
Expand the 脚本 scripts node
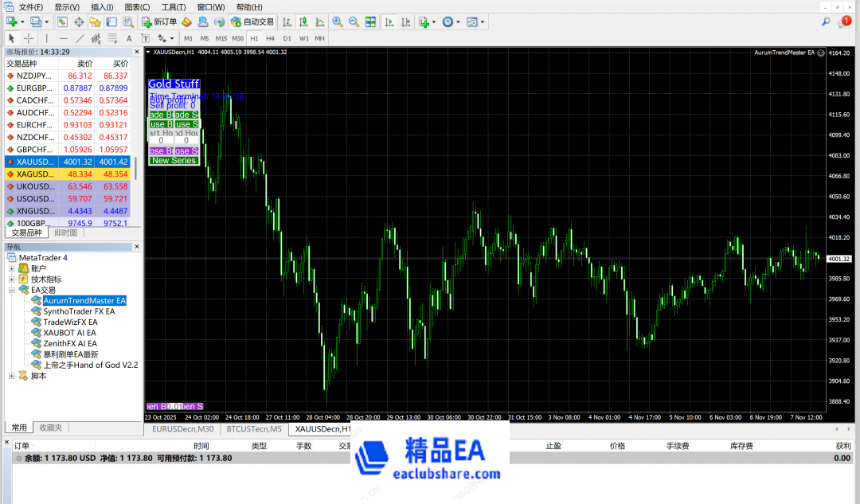tap(12, 376)
